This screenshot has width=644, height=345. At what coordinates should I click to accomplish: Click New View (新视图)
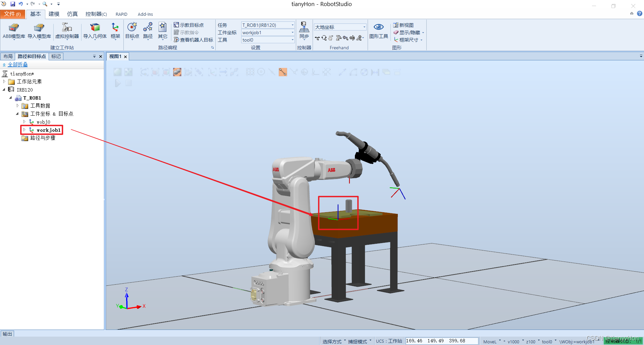tap(404, 25)
